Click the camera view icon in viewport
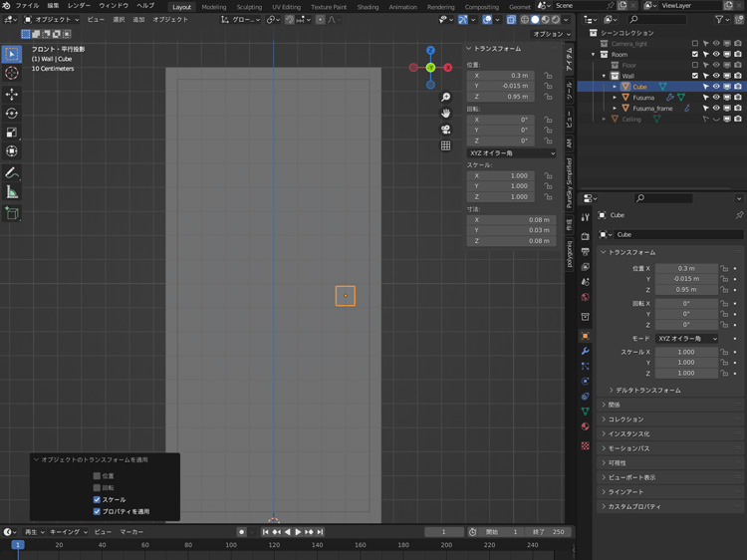Image resolution: width=747 pixels, height=560 pixels. pos(445,130)
